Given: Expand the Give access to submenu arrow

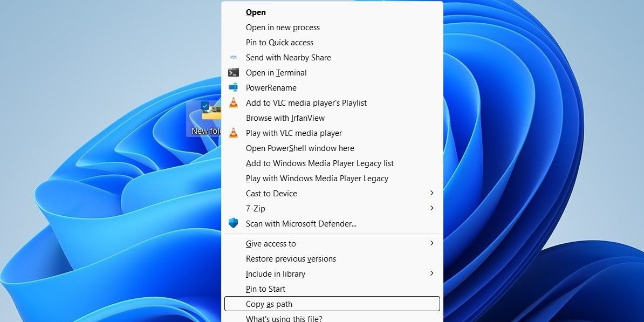Looking at the screenshot, I should [x=431, y=243].
